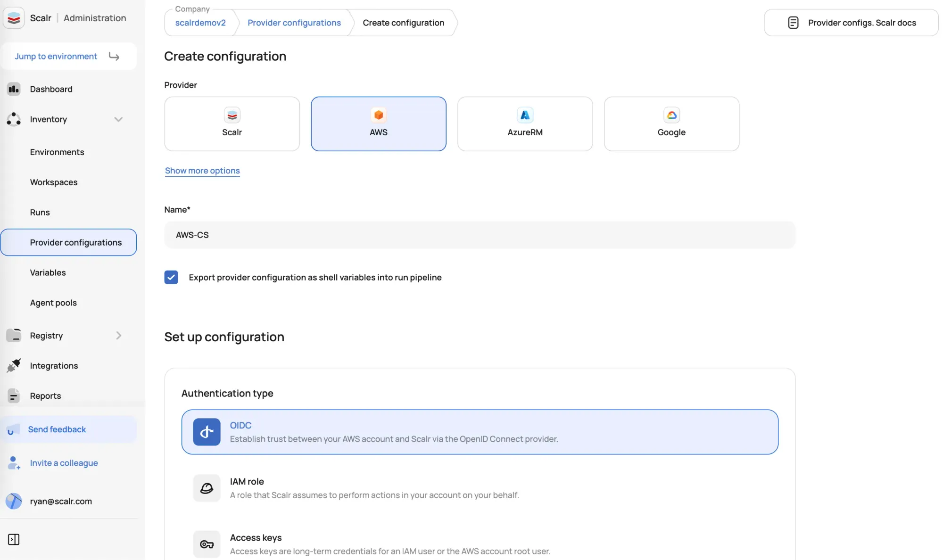Click the AWS orange cube icon
Viewport: 943px width, 560px height.
(x=379, y=115)
